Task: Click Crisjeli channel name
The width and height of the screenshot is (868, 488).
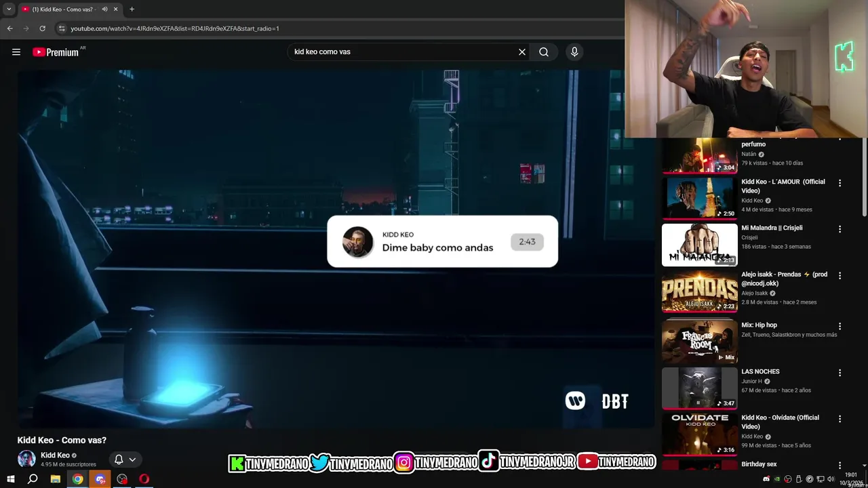Action: (749, 237)
